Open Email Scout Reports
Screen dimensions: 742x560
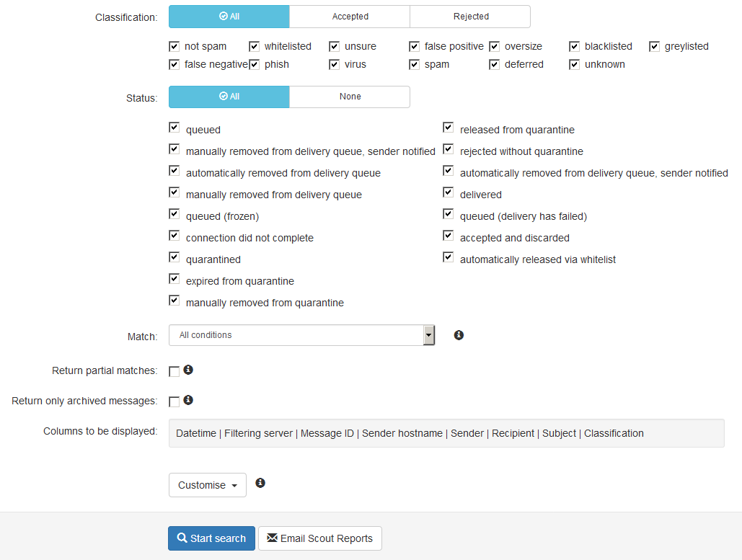[319, 538]
